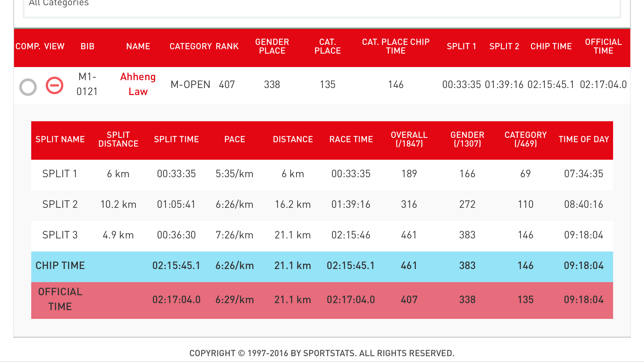644x362 pixels.
Task: Select the SPLIT 2 row
Action: [x=322, y=204]
